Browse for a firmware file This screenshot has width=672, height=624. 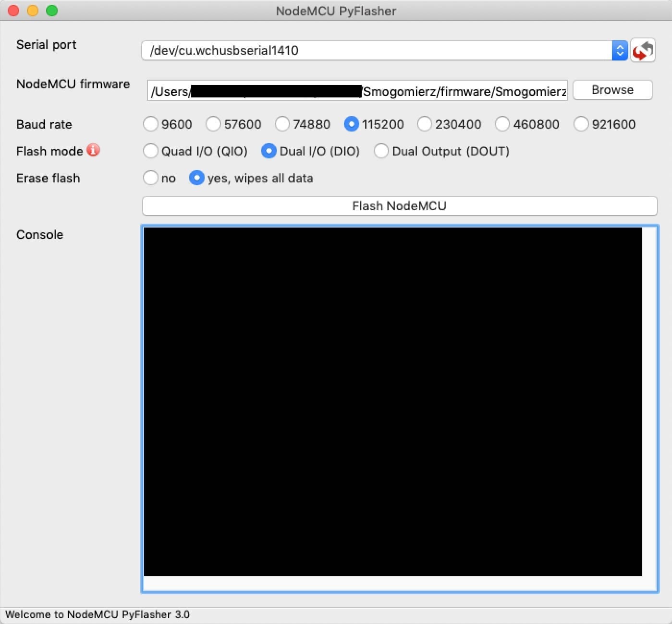pyautogui.click(x=612, y=90)
